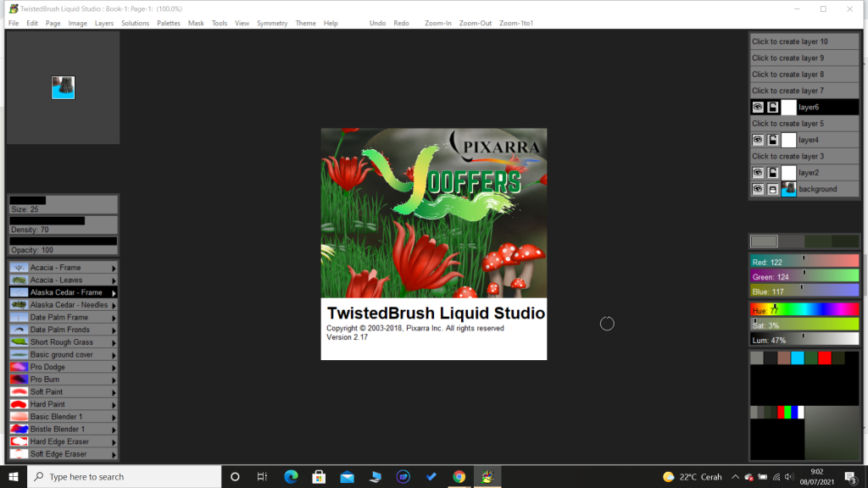Pick the Date Palm Frame brush icon
The width and height of the screenshot is (868, 488).
click(x=19, y=318)
